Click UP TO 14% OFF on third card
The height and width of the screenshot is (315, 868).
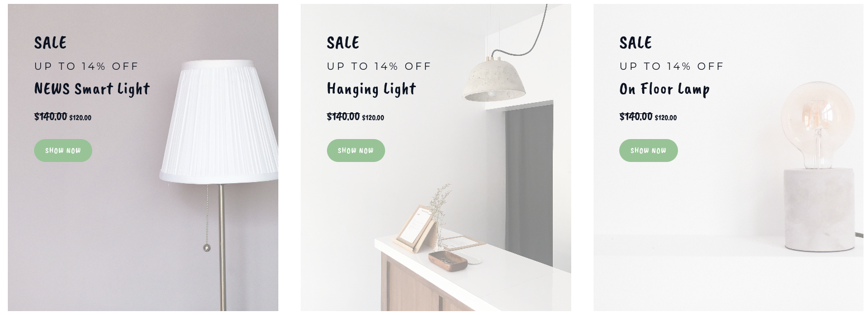(671, 66)
